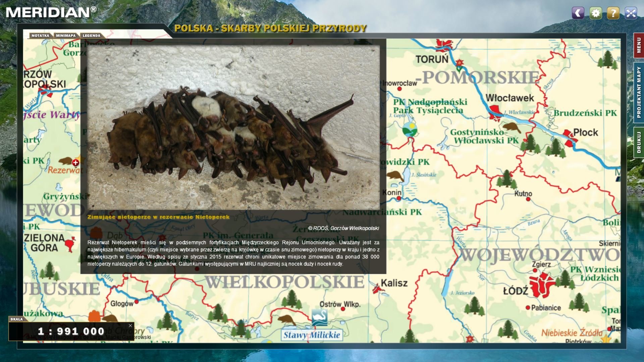The height and width of the screenshot is (362, 644).
Task: Open the PROJEKTANT MAPY side tab
Action: (x=639, y=92)
